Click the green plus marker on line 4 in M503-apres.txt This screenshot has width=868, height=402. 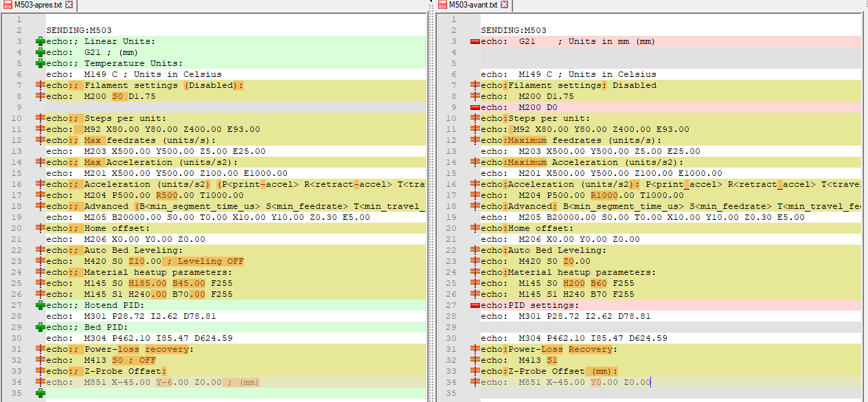pos(40,52)
